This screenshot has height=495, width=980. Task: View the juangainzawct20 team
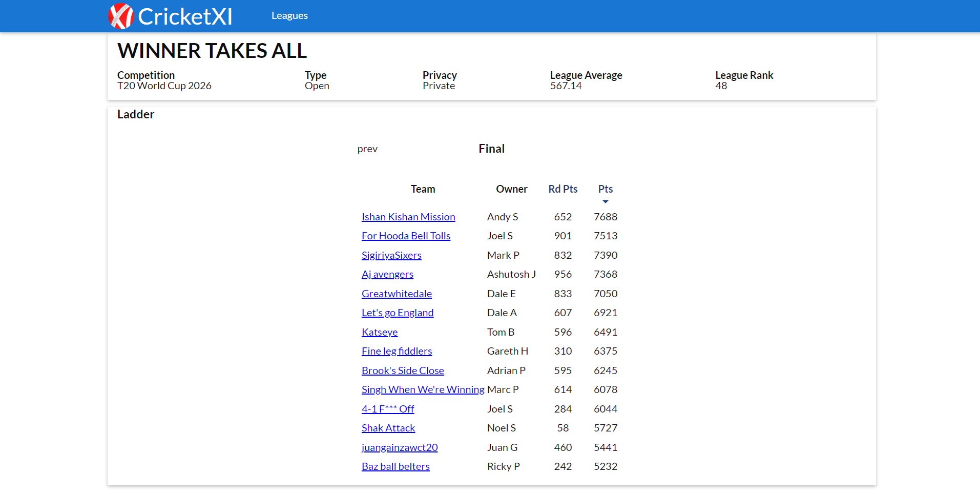click(400, 447)
